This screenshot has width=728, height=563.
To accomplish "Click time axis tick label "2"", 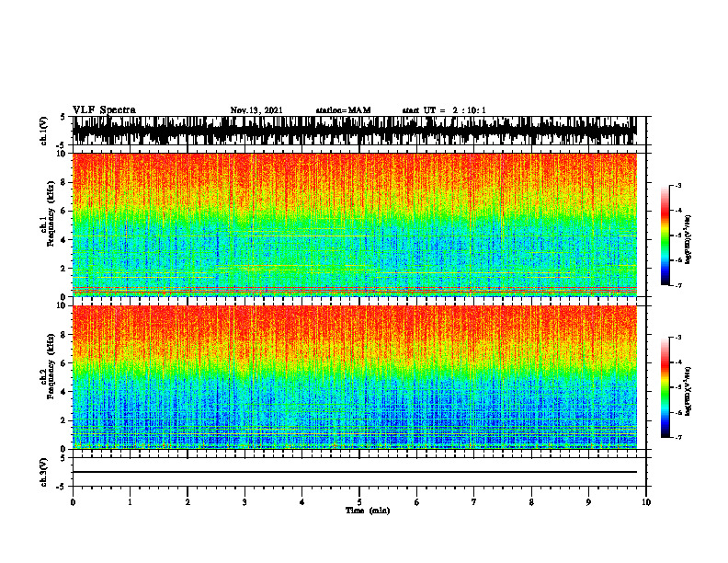I will point(188,502).
